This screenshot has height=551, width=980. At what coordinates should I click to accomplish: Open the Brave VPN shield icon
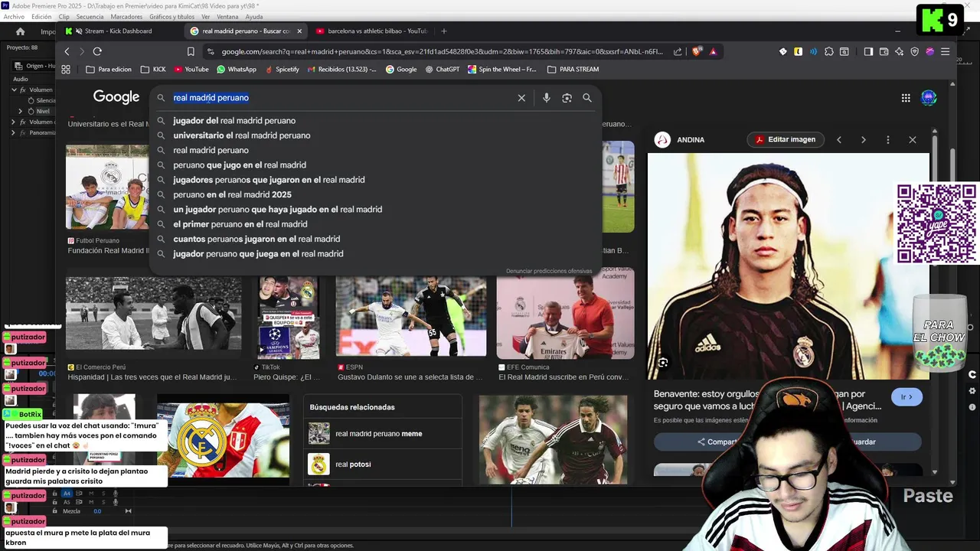(914, 51)
